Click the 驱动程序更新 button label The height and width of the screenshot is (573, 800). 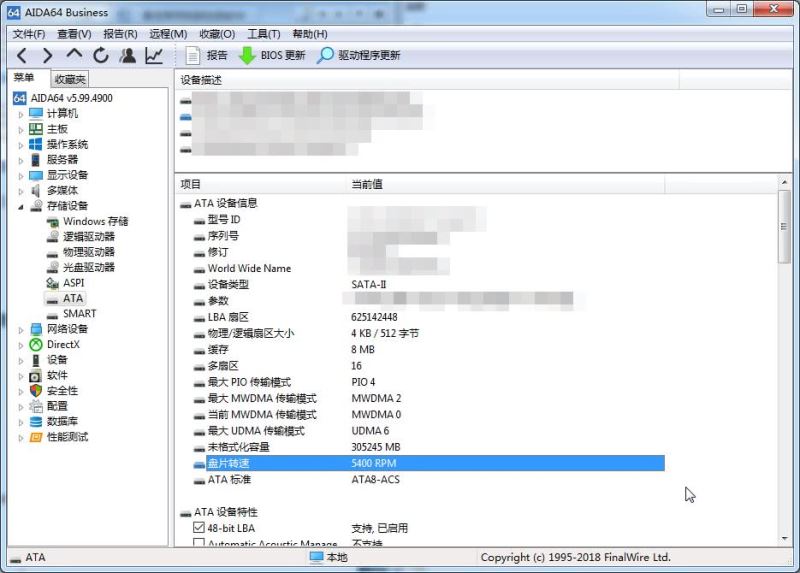point(369,55)
